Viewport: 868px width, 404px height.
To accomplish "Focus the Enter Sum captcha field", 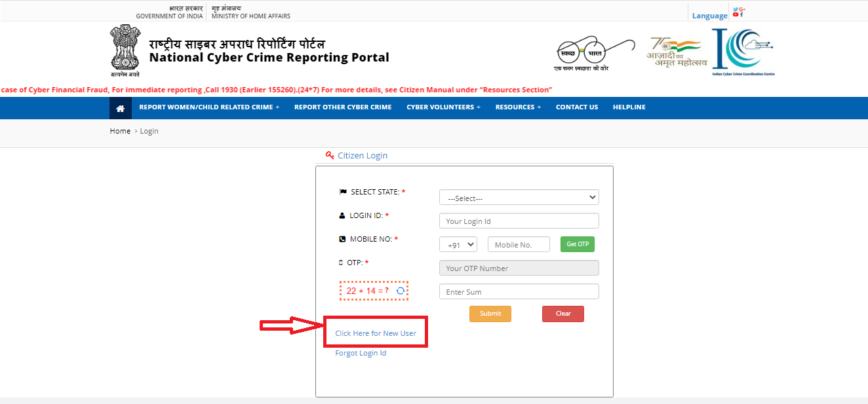I will pos(519,292).
